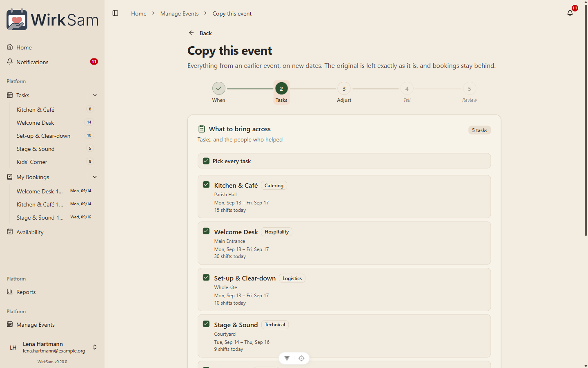
Task: Collapse the My Bookings section chevron
Action: (95, 177)
